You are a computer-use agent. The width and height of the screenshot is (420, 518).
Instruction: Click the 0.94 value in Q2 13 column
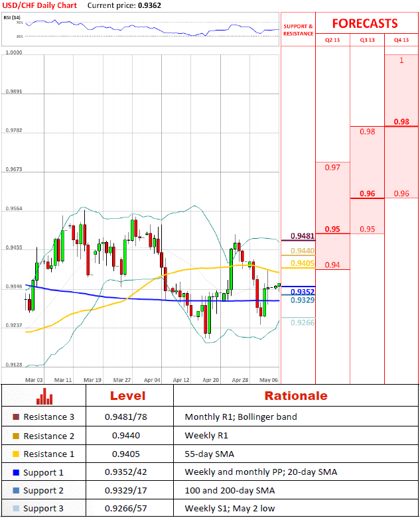(x=332, y=265)
